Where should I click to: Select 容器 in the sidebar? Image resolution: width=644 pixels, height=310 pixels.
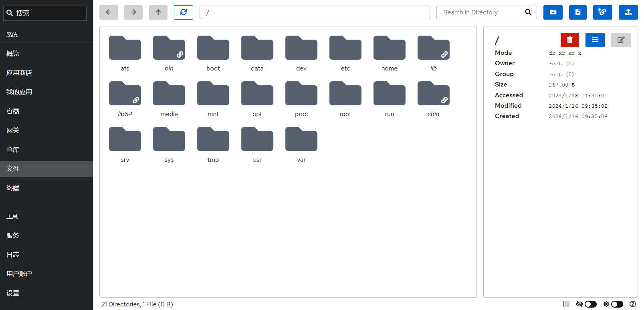[x=13, y=111]
